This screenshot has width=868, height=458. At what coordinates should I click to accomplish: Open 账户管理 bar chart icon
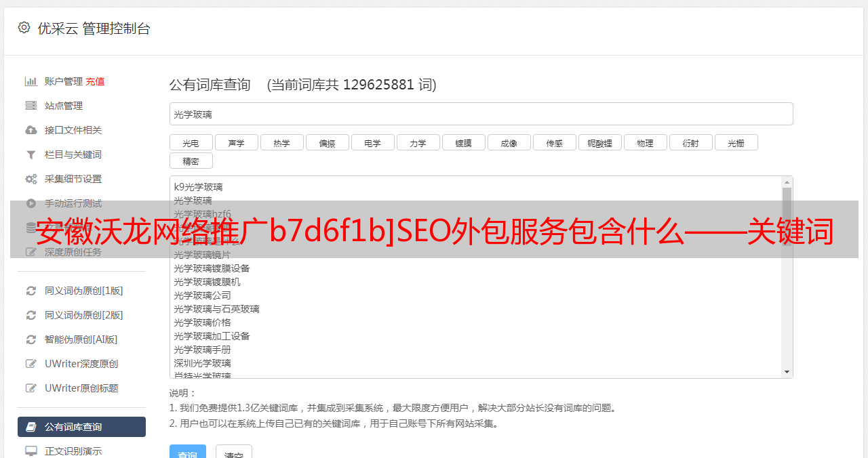point(31,81)
